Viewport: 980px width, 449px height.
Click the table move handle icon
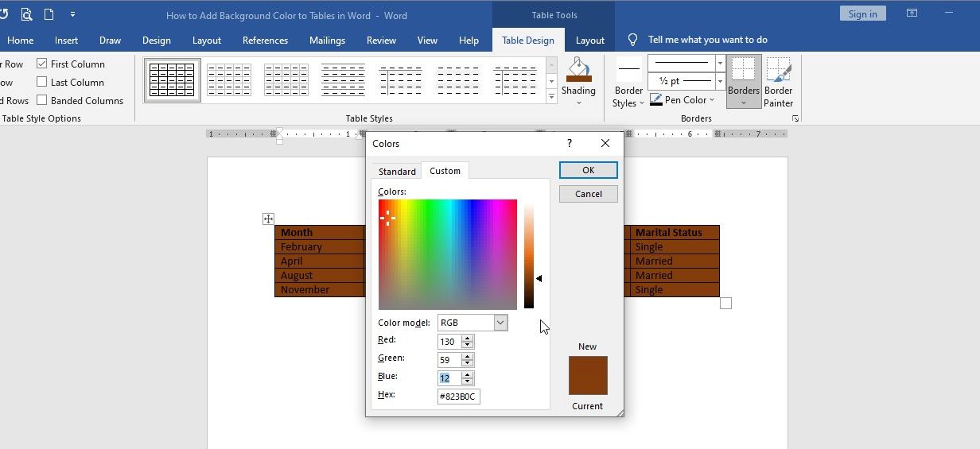point(268,219)
